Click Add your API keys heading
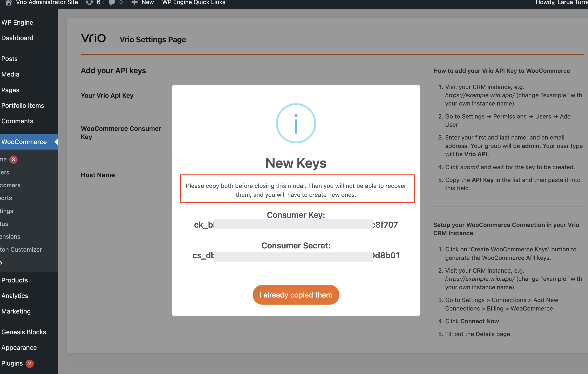The width and height of the screenshot is (588, 374). [113, 71]
